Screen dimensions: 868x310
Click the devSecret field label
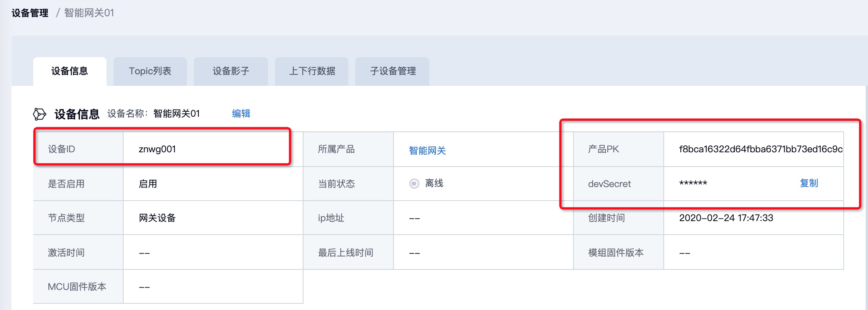[x=609, y=184]
